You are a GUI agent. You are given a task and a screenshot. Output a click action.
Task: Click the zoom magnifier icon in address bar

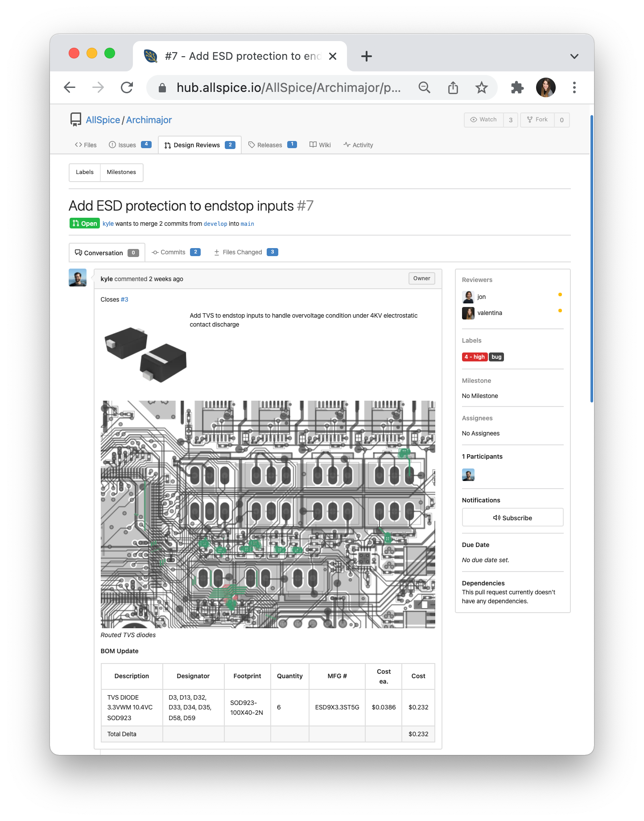[424, 87]
